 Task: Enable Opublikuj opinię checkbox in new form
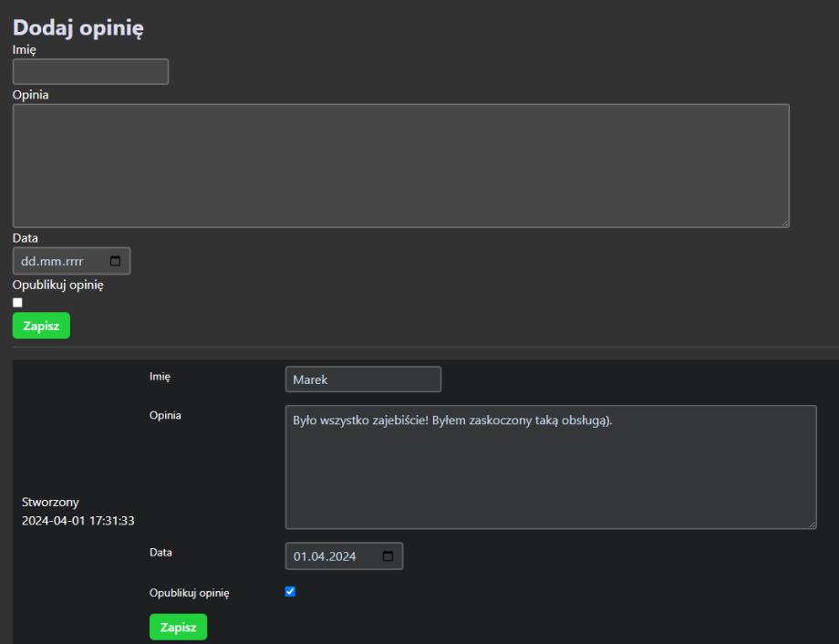[17, 303]
